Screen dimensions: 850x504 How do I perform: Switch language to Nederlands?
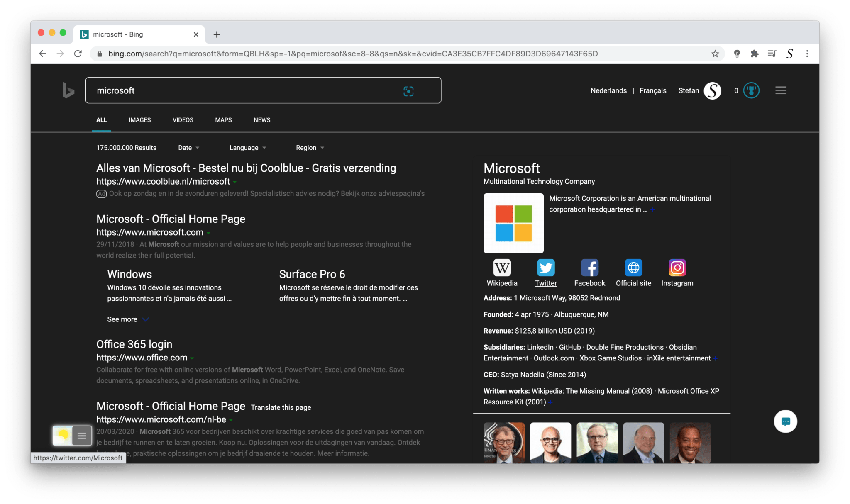click(608, 90)
